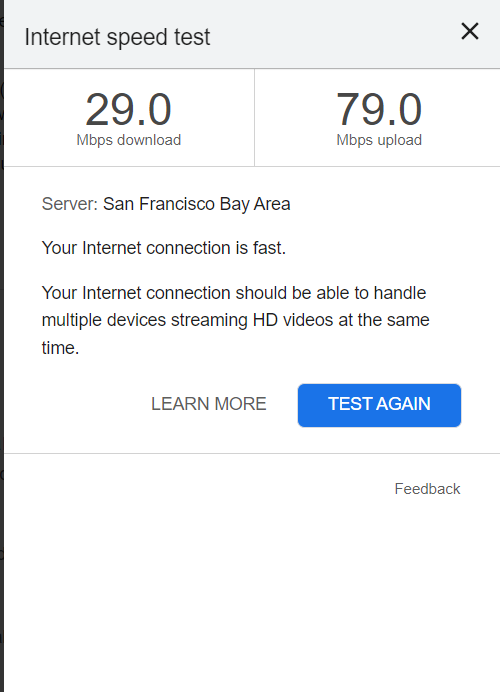Click the horizontal divider above Feedback
Viewport: 500px width, 692px height.
pyautogui.click(x=252, y=453)
